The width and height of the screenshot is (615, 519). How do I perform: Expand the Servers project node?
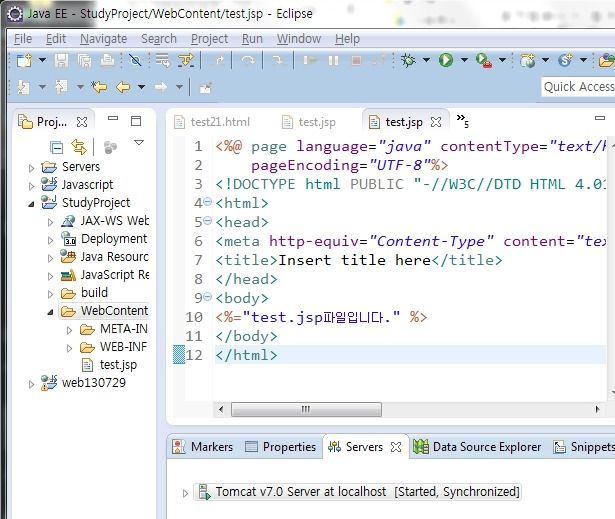point(31,168)
